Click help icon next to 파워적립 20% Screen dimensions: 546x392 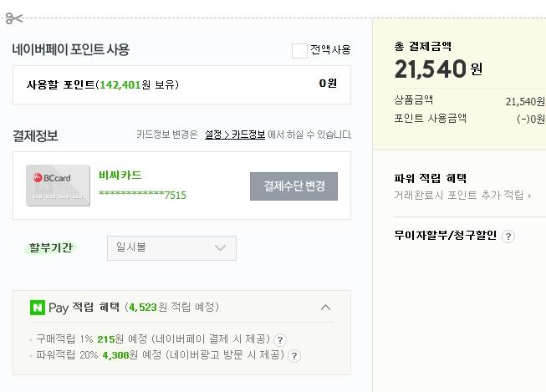pos(294,355)
